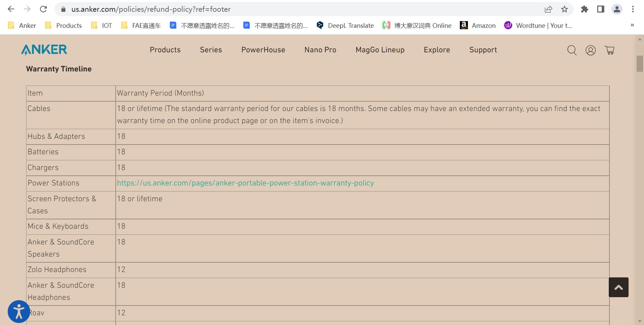Select the 18 value for Batteries
This screenshot has height=325, width=644.
pos(121,152)
